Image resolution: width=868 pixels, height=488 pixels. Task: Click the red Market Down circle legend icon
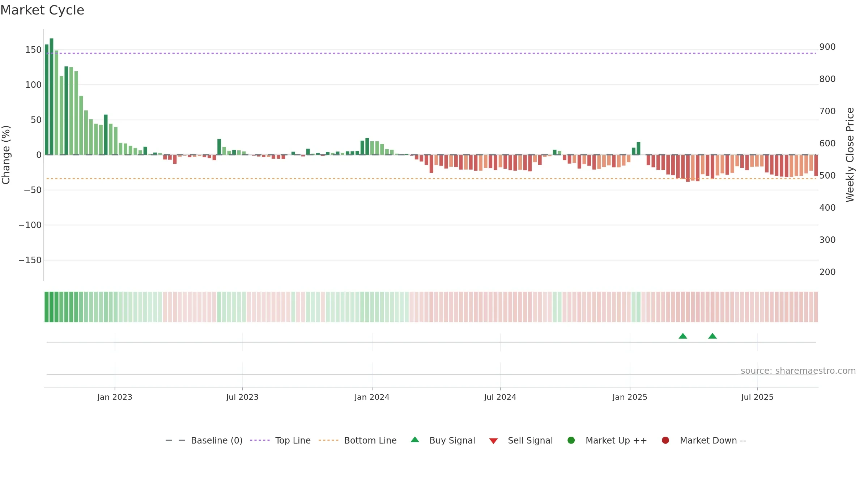665,440
